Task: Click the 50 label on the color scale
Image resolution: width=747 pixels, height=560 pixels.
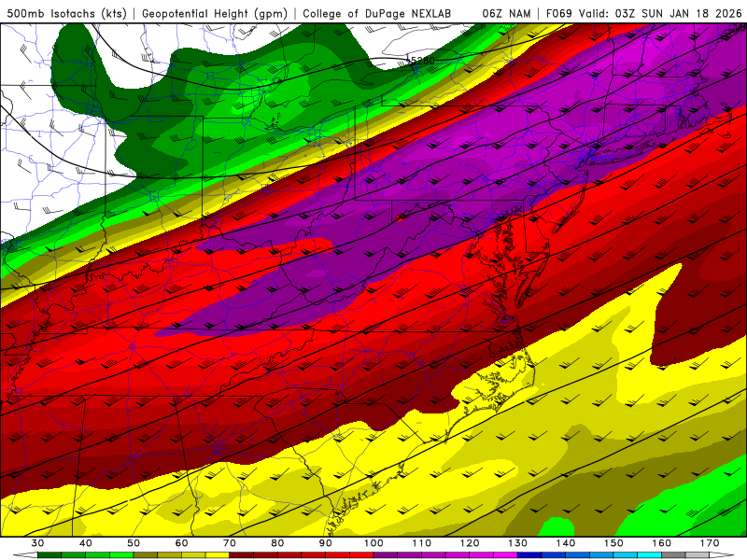Action: pos(134,543)
